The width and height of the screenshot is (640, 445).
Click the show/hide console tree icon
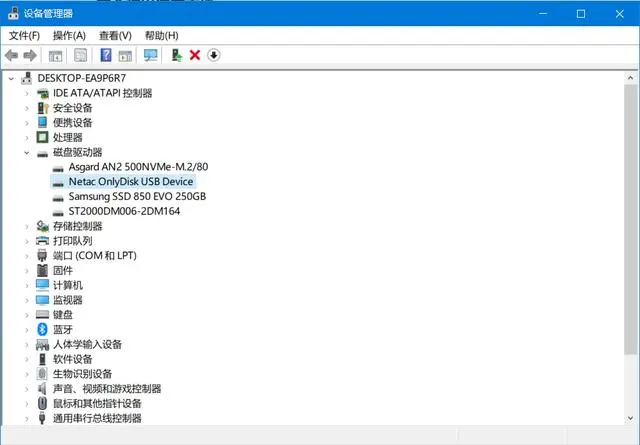point(56,56)
